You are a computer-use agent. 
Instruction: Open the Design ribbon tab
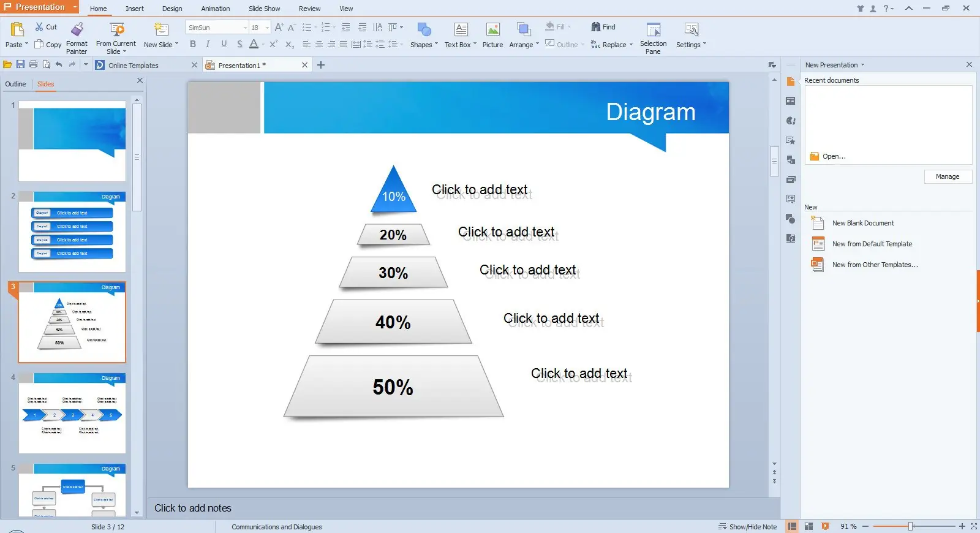point(172,9)
